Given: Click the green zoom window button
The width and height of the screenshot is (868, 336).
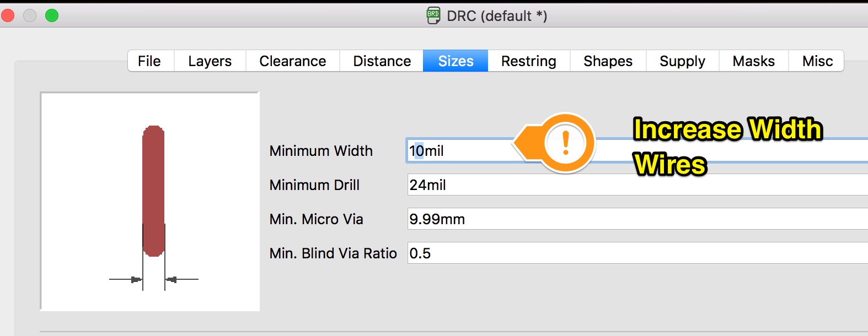Looking at the screenshot, I should [52, 15].
